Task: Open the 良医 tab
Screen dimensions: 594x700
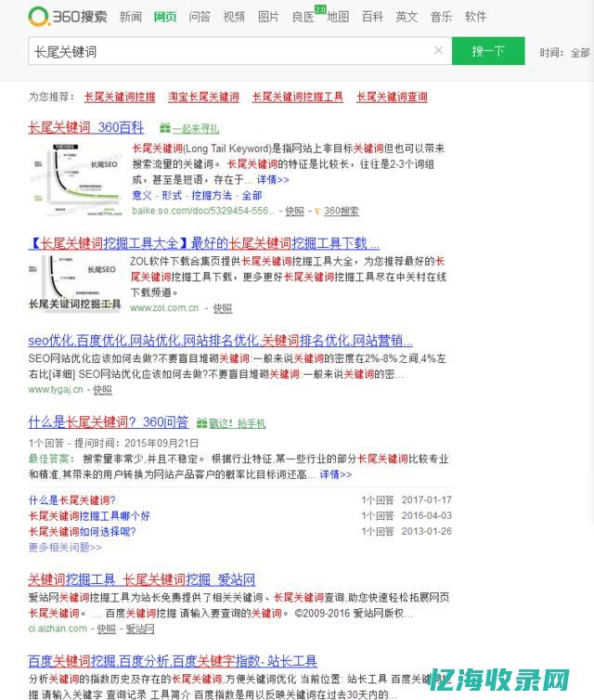Action: [x=303, y=17]
